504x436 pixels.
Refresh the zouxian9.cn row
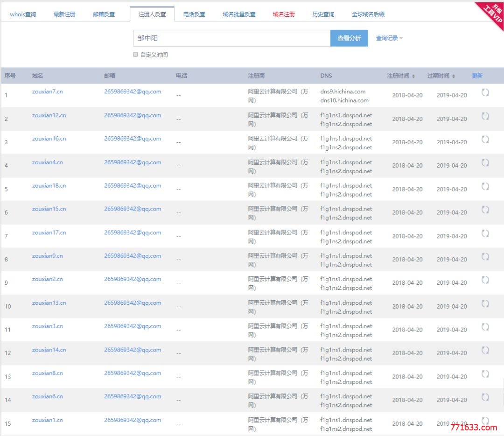485,257
